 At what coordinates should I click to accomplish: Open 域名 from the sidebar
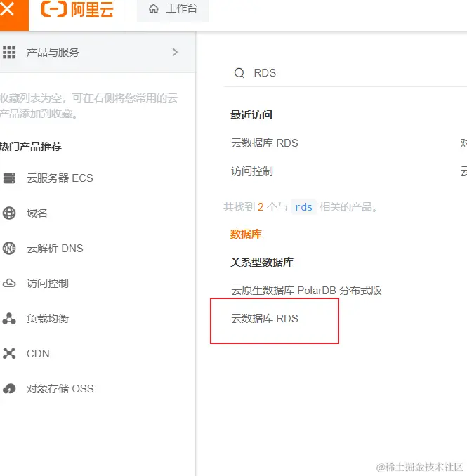tap(37, 213)
